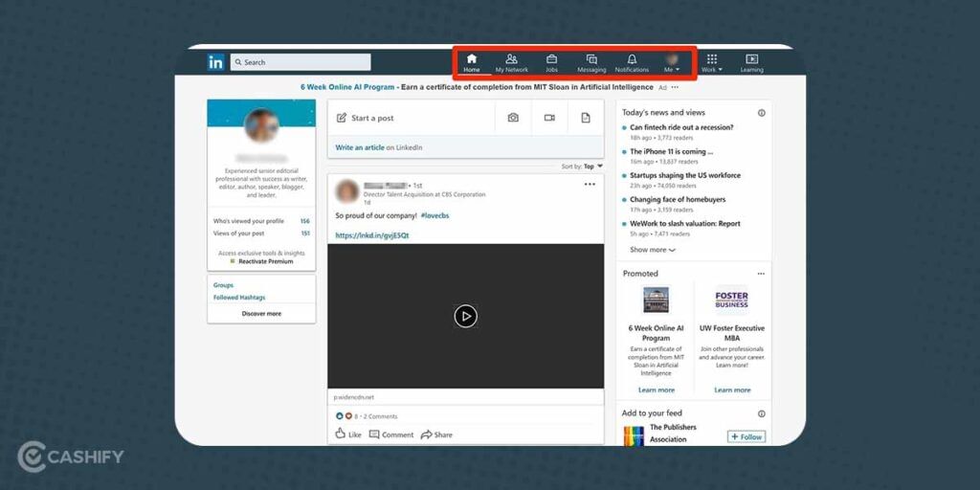Open Add to your feed info icon
Image resolution: width=980 pixels, height=490 pixels.
click(x=761, y=413)
